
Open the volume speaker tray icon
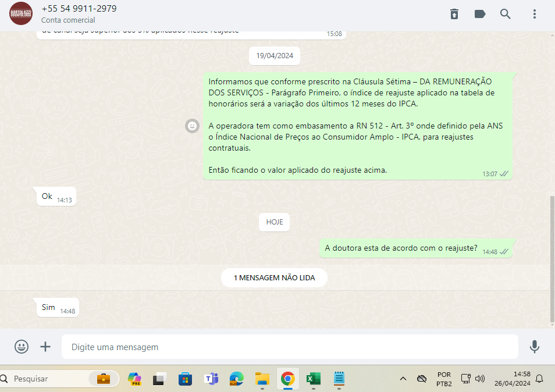479,379
